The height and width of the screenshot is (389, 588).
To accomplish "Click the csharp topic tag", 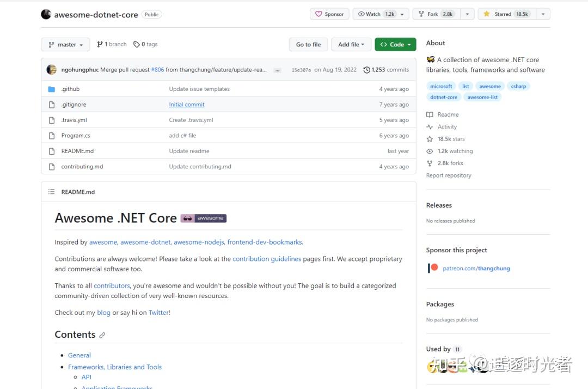I will 518,86.
